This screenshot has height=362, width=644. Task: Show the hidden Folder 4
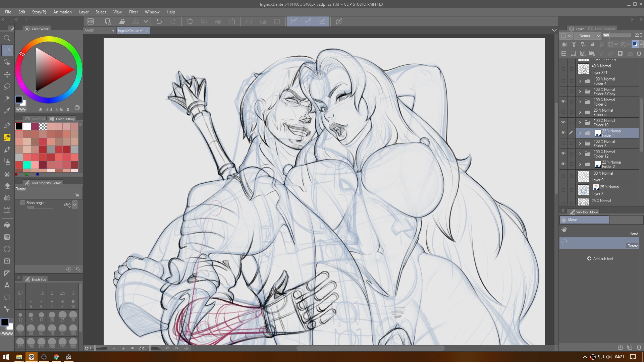coord(563,81)
